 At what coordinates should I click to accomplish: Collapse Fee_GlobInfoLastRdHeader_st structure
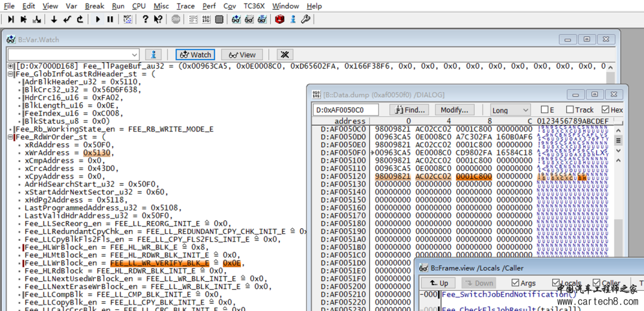(11, 74)
